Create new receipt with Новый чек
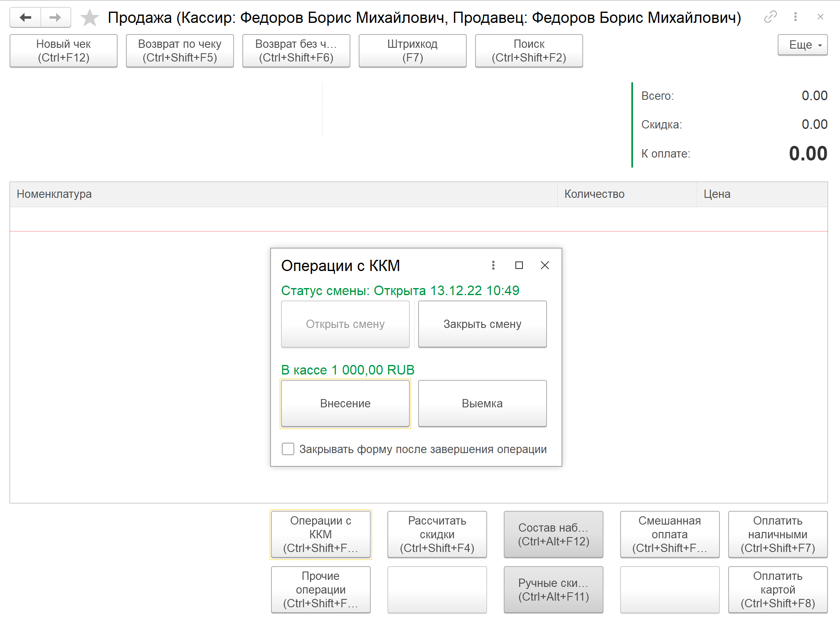The width and height of the screenshot is (840, 621). tap(64, 51)
